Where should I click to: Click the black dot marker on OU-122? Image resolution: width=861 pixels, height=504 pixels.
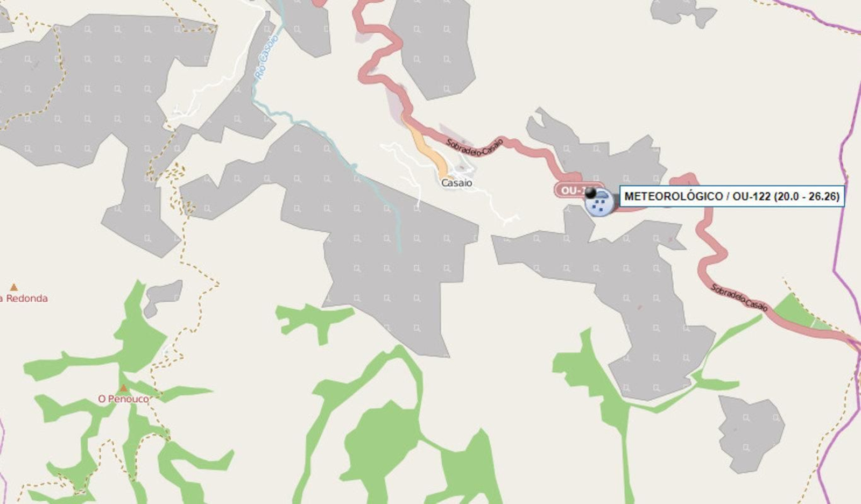click(x=590, y=192)
